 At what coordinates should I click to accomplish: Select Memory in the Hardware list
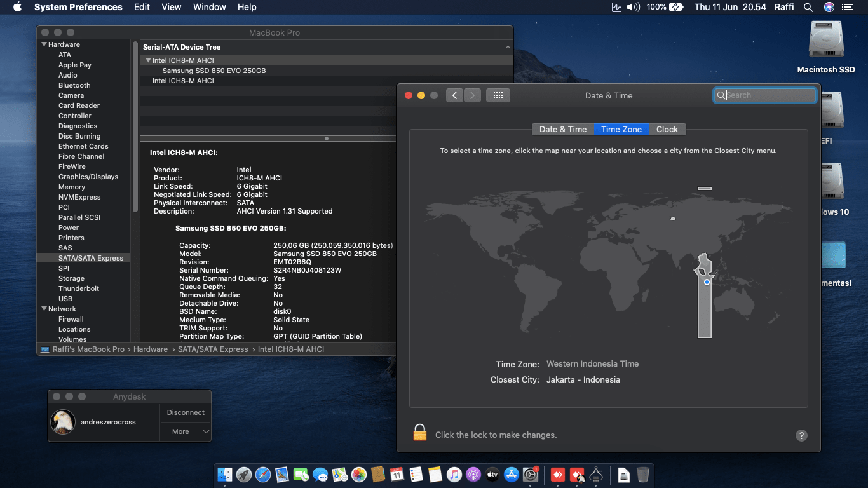[72, 187]
